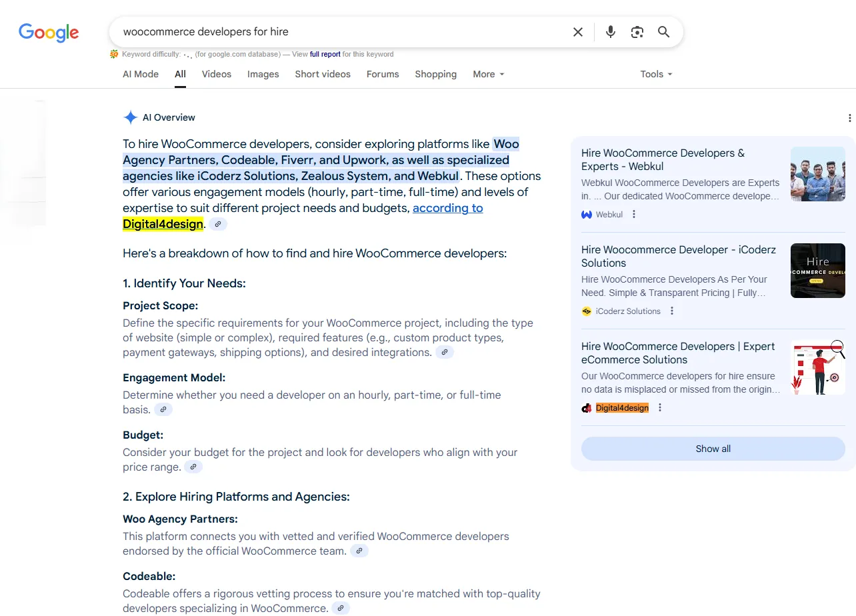The height and width of the screenshot is (616, 856).
Task: Go to Google home via logo
Action: (x=49, y=32)
